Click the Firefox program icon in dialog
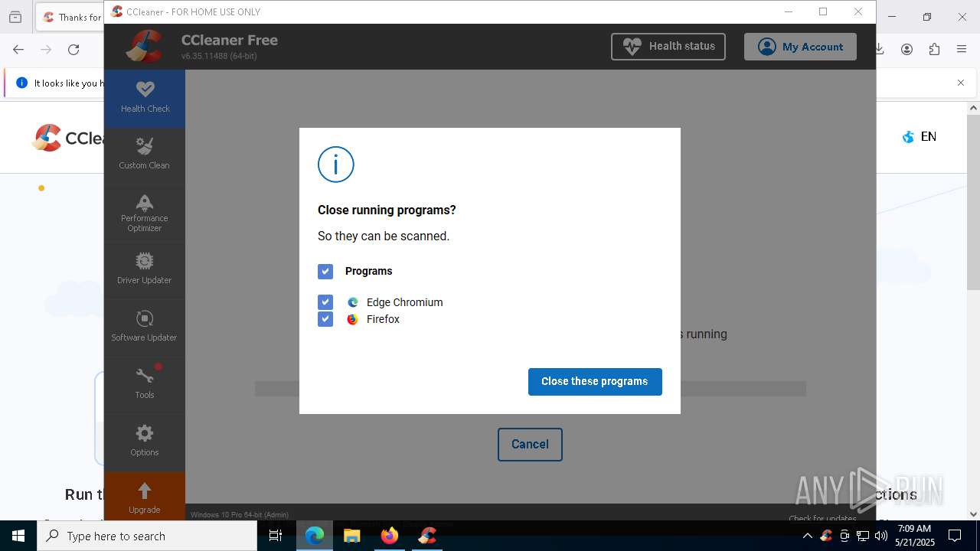Viewport: 980px width, 551px height. click(x=352, y=319)
